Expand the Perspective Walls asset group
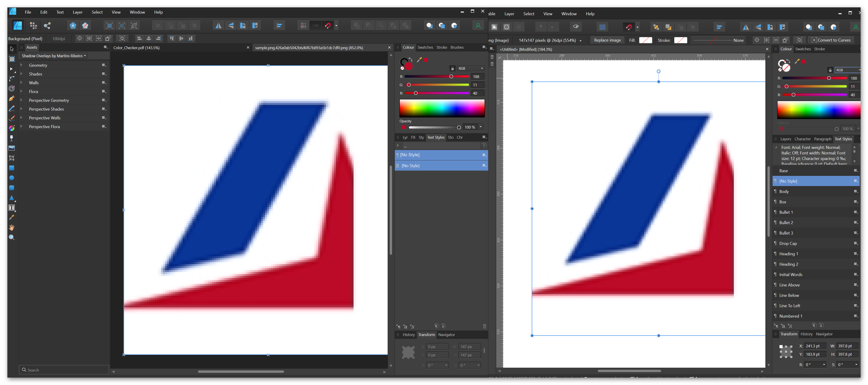The width and height of the screenshot is (868, 385). (21, 118)
